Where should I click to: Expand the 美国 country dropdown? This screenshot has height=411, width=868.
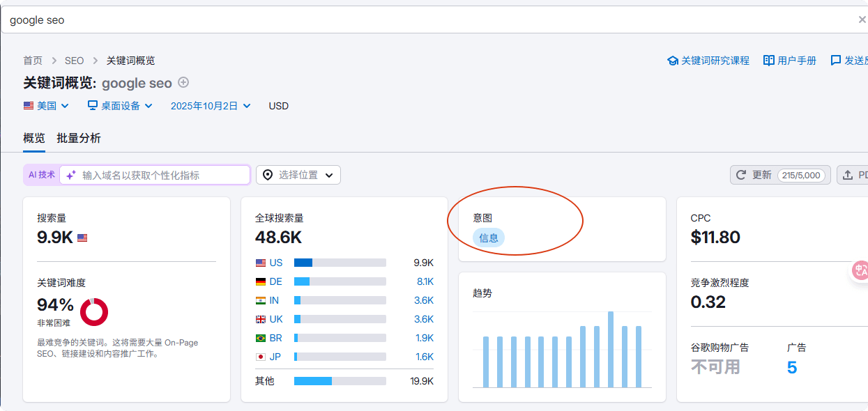[46, 106]
